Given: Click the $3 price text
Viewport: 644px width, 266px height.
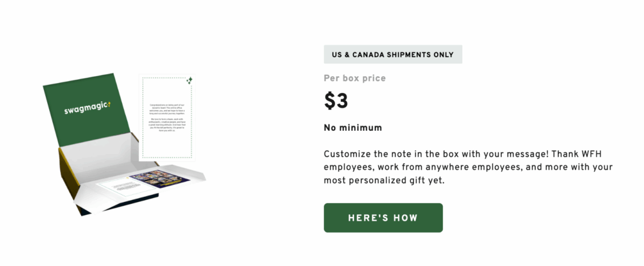Looking at the screenshot, I should (x=336, y=101).
